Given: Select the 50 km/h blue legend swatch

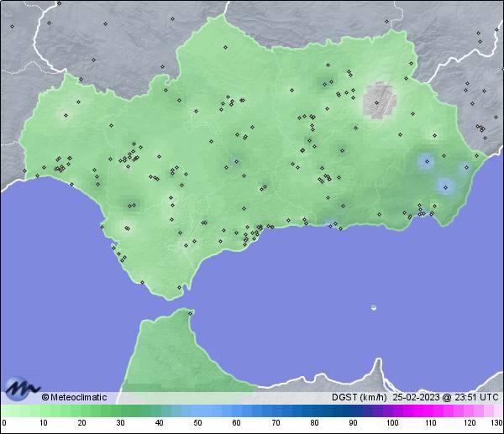Looking at the screenshot, I should [197, 411].
